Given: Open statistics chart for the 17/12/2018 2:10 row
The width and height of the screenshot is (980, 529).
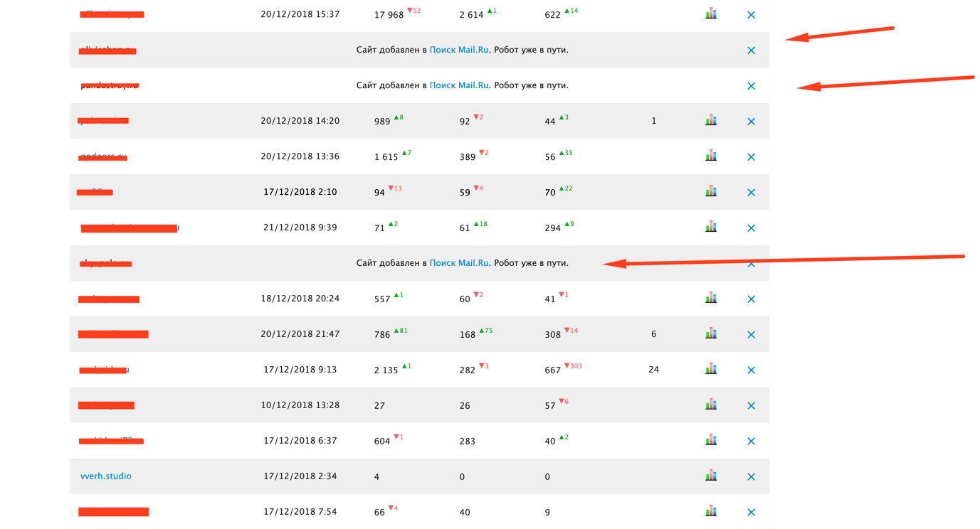Looking at the screenshot, I should click(x=711, y=191).
